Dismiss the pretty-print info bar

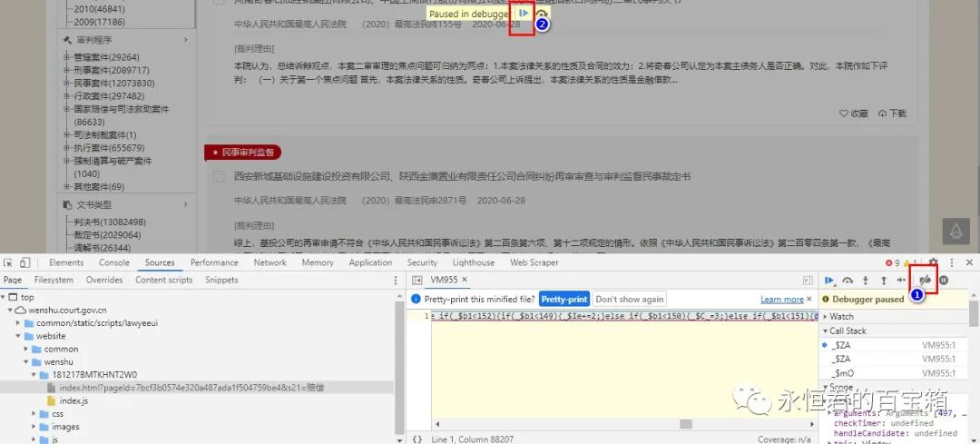pyautogui.click(x=809, y=299)
